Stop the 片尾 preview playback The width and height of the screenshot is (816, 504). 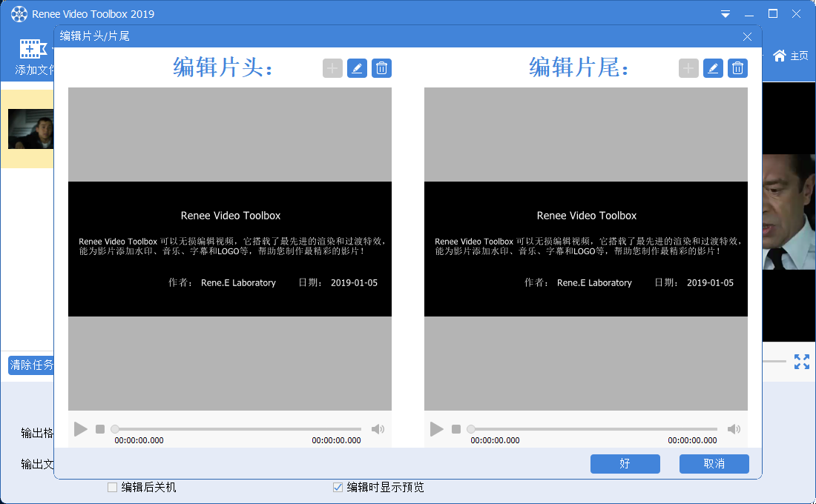pyautogui.click(x=456, y=429)
